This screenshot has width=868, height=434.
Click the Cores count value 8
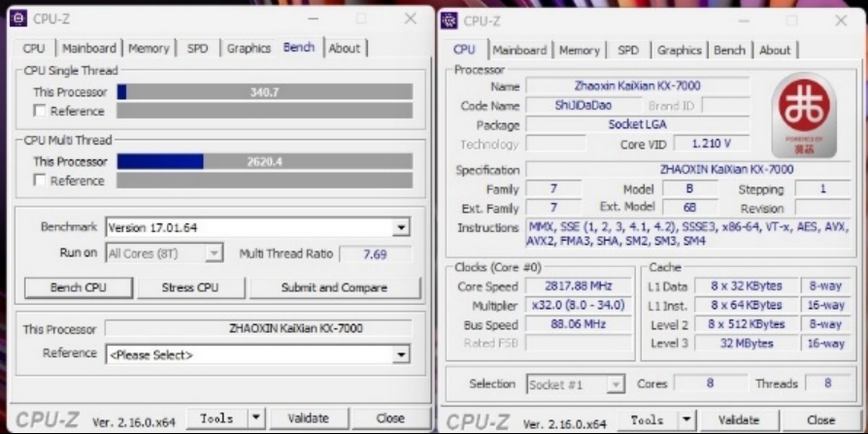pyautogui.click(x=710, y=384)
